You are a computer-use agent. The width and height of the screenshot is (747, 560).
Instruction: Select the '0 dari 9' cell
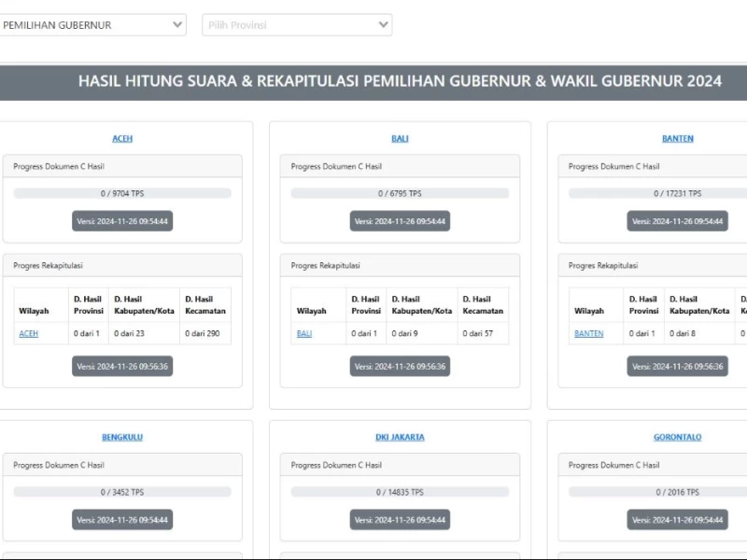[422, 333]
